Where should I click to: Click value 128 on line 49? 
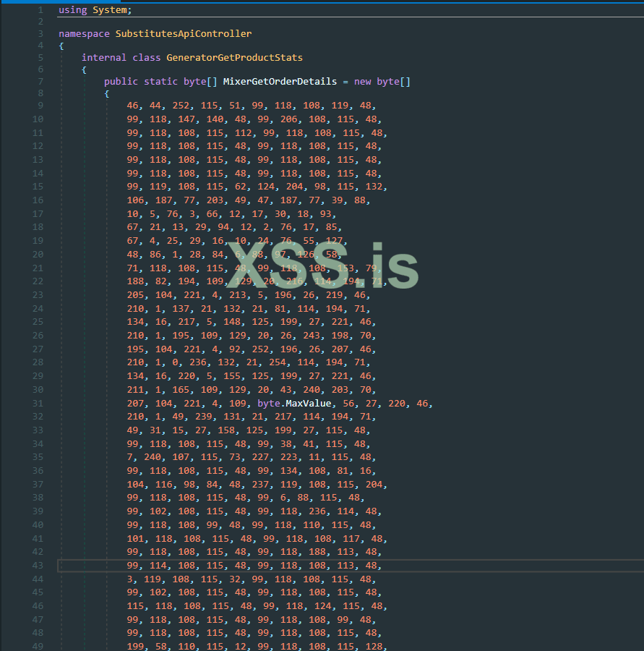(374, 646)
